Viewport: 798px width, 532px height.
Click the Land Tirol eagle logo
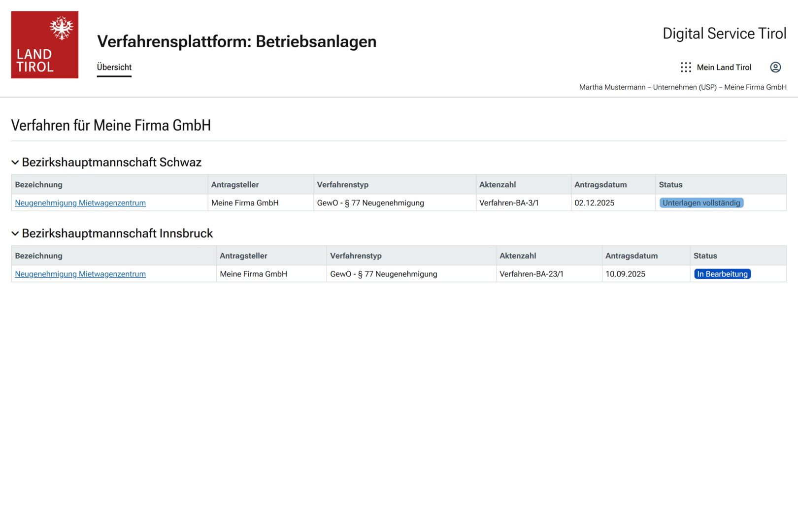pyautogui.click(x=45, y=45)
